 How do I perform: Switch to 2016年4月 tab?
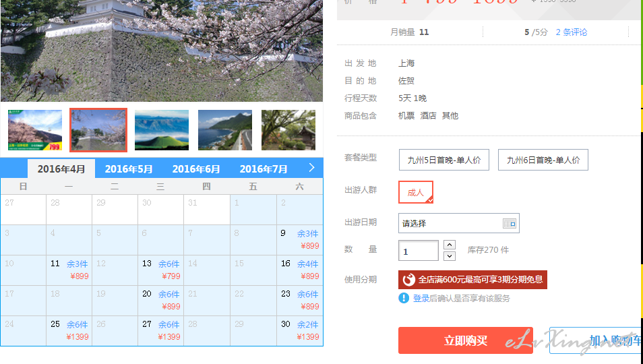(61, 169)
